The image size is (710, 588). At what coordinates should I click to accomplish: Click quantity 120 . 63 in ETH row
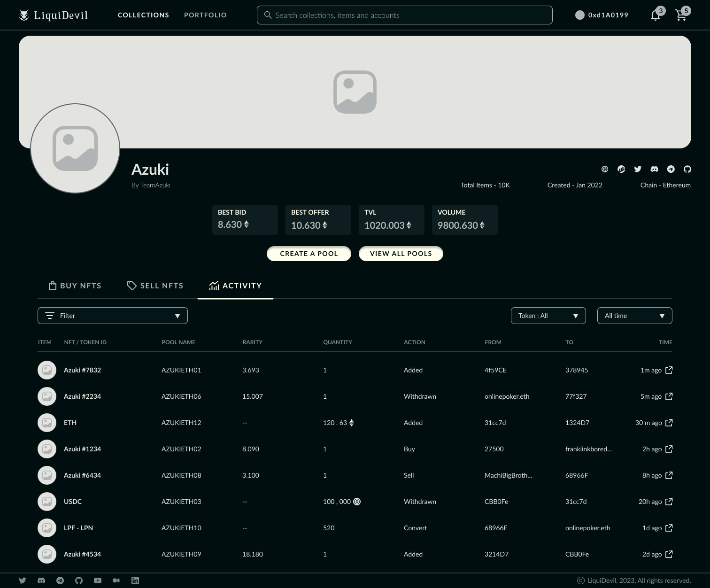point(339,423)
